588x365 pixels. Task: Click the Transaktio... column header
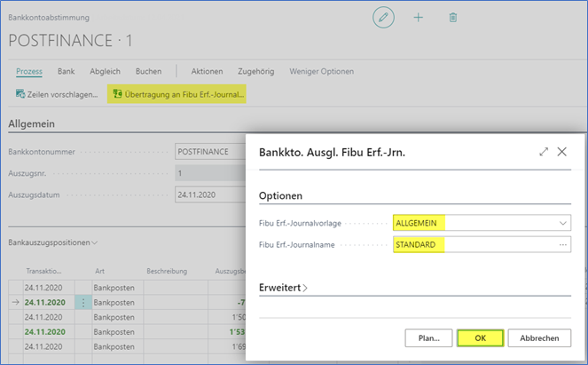(43, 271)
